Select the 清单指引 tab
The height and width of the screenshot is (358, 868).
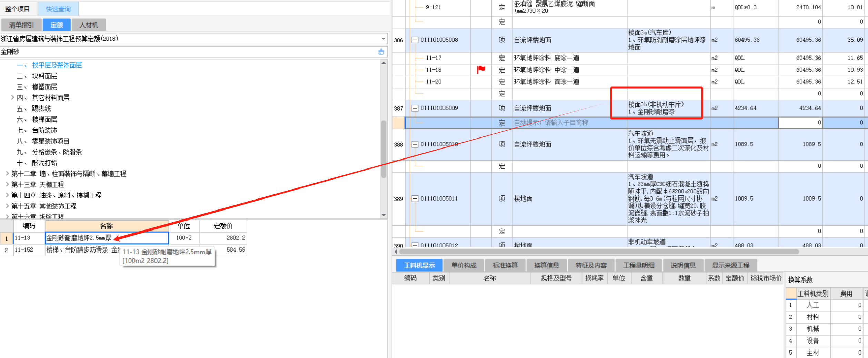pos(22,25)
